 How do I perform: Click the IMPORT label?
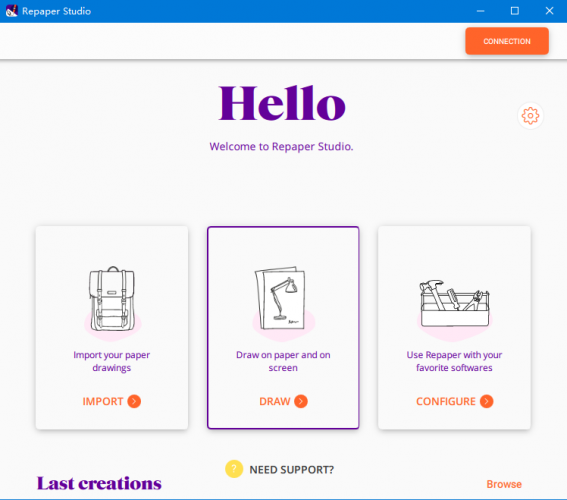103,401
